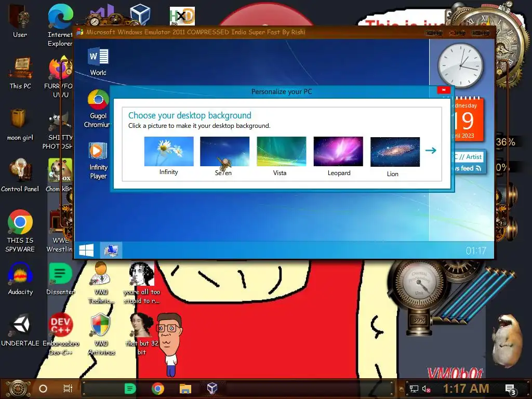
Task: Open the emulator Start button
Action: pyautogui.click(x=86, y=251)
